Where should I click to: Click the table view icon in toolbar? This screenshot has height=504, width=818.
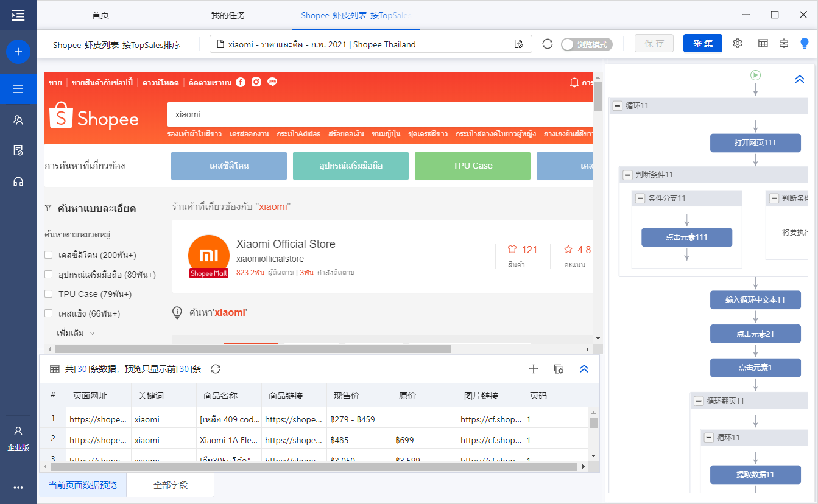tap(763, 43)
